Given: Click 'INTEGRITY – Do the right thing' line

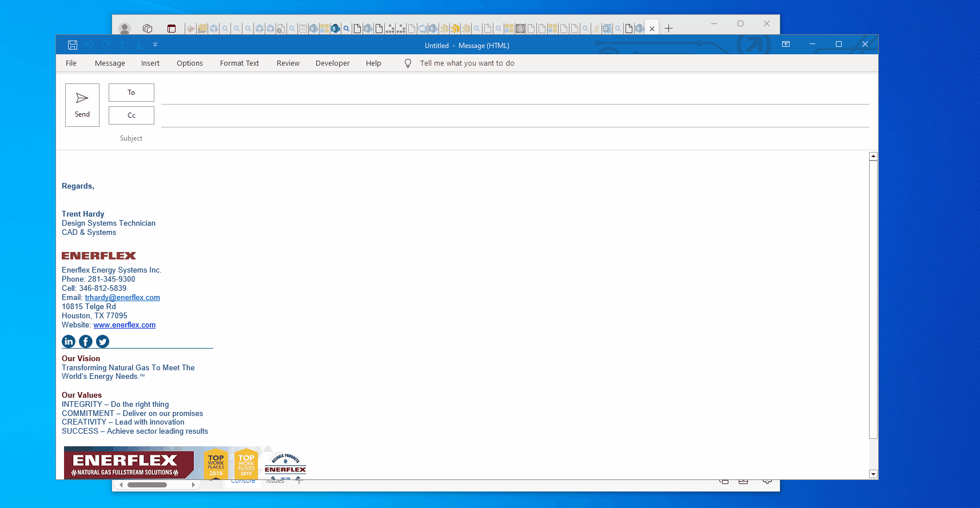Looking at the screenshot, I should (x=115, y=405).
